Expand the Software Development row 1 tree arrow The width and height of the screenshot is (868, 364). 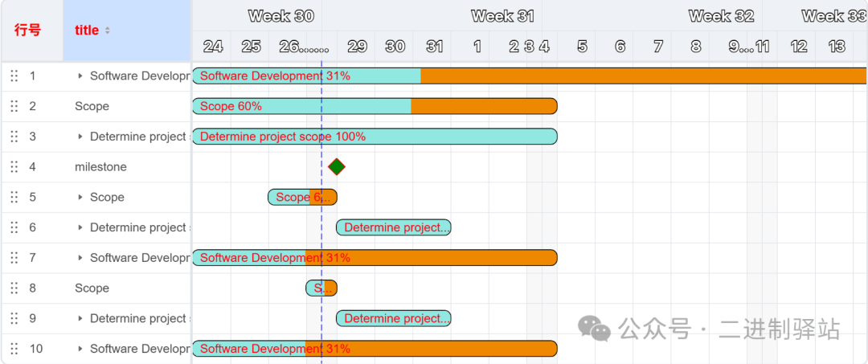pyautogui.click(x=80, y=76)
